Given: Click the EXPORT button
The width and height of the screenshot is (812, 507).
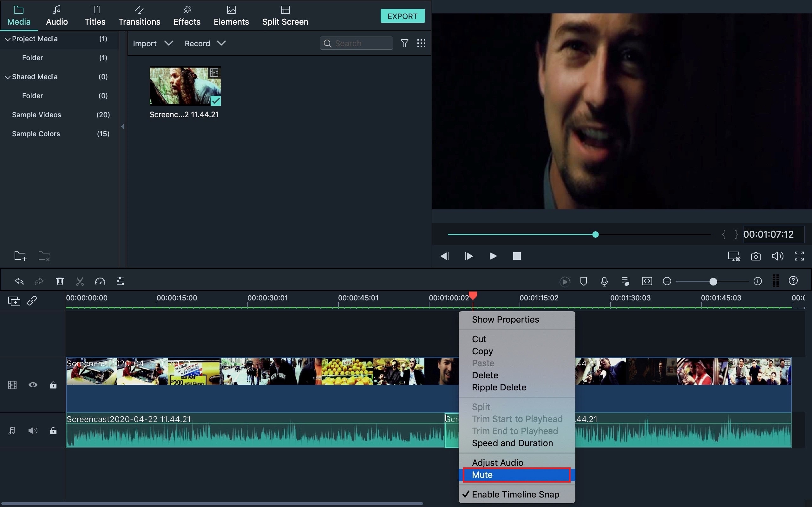Looking at the screenshot, I should tap(402, 16).
